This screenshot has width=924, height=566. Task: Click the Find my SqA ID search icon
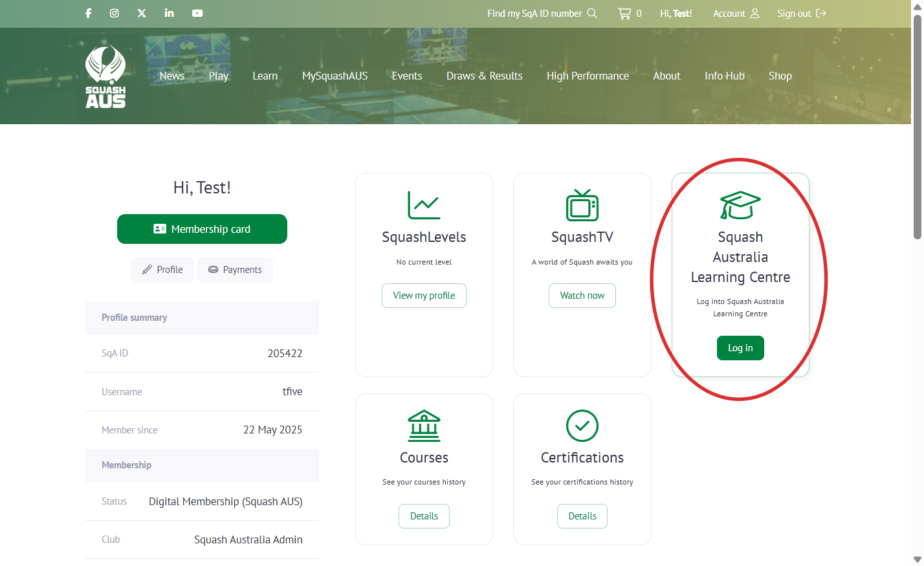(592, 13)
